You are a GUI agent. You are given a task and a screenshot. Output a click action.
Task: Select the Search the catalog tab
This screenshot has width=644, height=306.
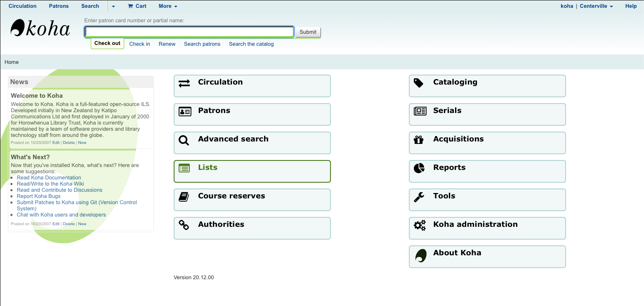pos(251,44)
